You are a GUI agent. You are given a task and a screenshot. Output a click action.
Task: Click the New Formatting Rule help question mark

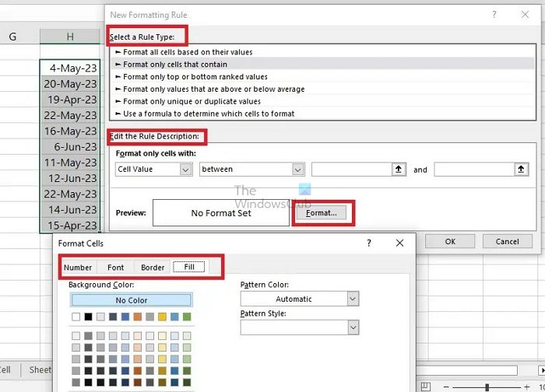494,15
